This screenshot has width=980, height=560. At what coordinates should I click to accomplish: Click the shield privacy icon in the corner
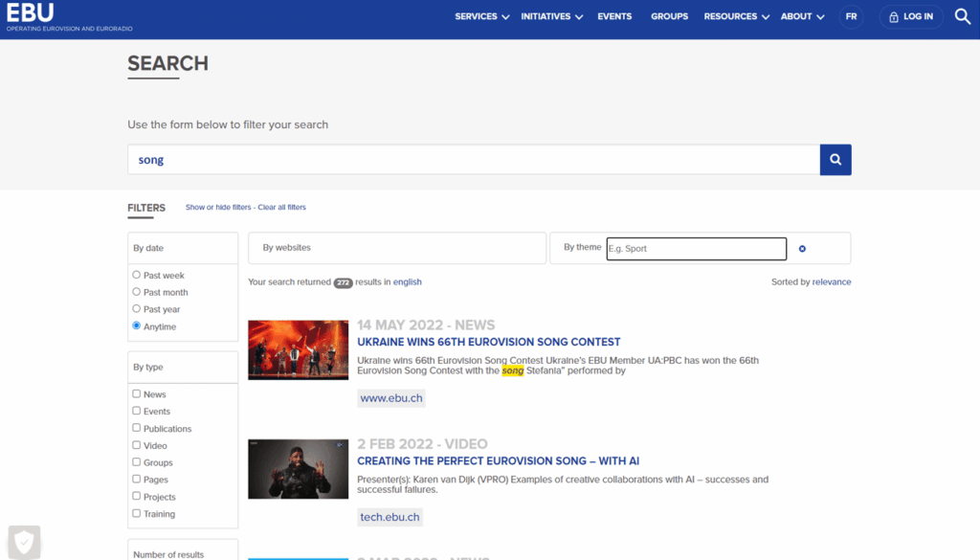(x=23, y=542)
